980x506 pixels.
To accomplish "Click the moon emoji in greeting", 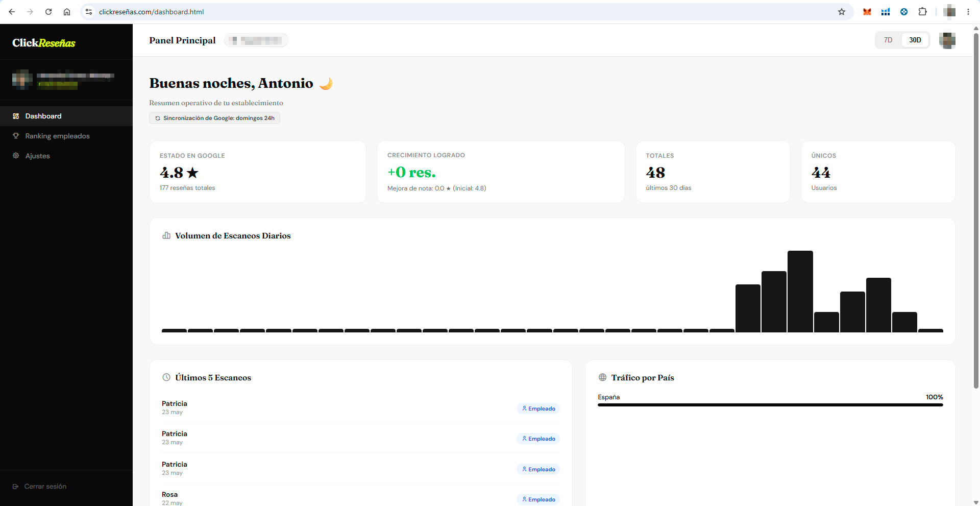I will pos(326,83).
